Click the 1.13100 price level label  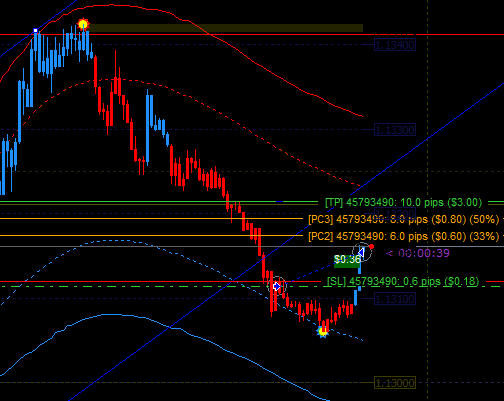pyautogui.click(x=395, y=299)
